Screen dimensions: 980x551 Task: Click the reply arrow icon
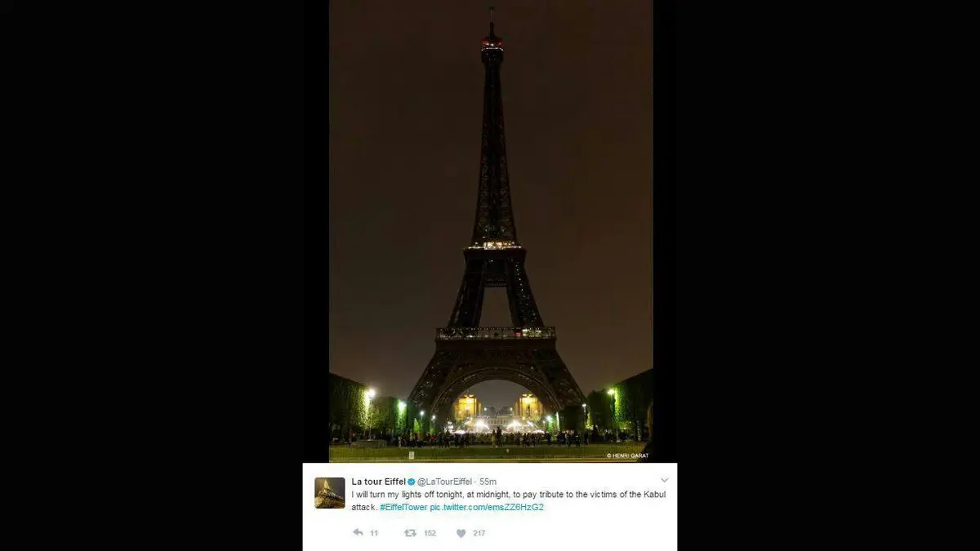click(358, 532)
